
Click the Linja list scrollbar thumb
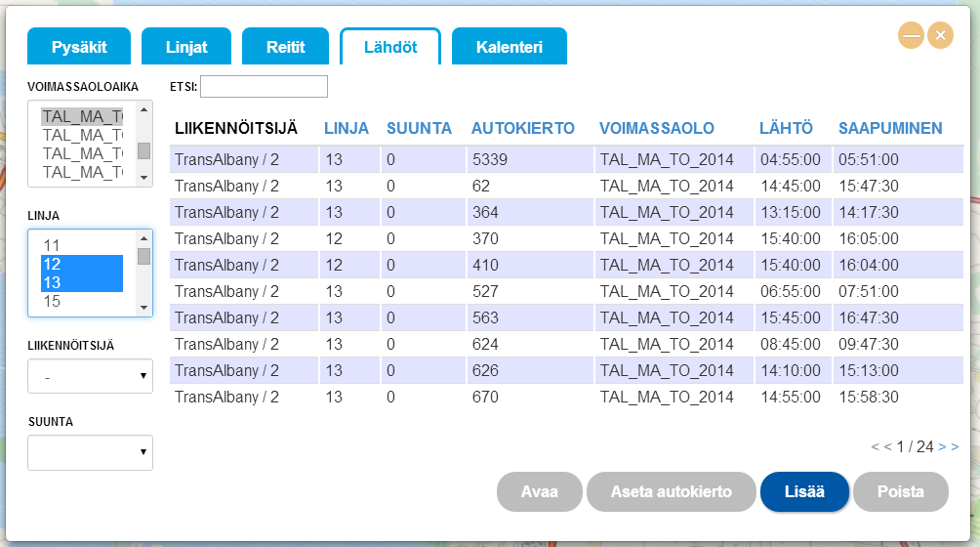click(x=143, y=256)
